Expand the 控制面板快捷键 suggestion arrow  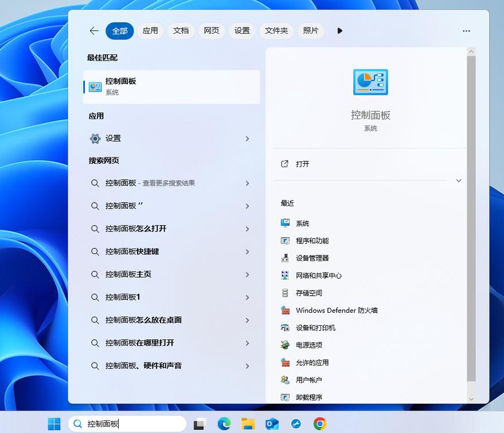click(247, 251)
